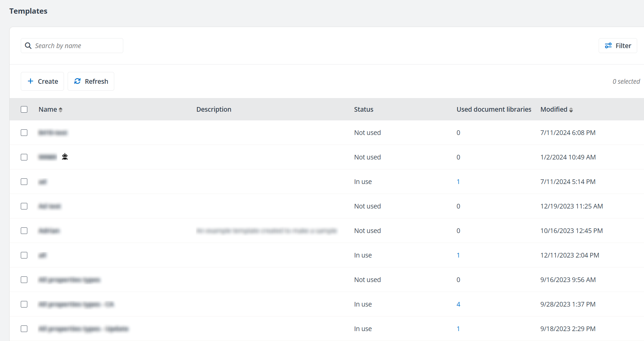Image resolution: width=644 pixels, height=341 pixels.
Task: Click the Create button
Action: click(42, 81)
